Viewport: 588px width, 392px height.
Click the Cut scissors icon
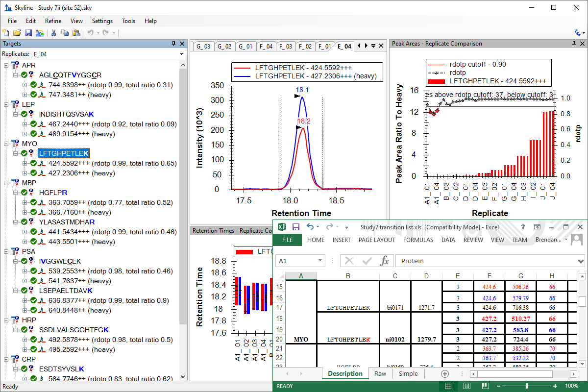coord(54,33)
